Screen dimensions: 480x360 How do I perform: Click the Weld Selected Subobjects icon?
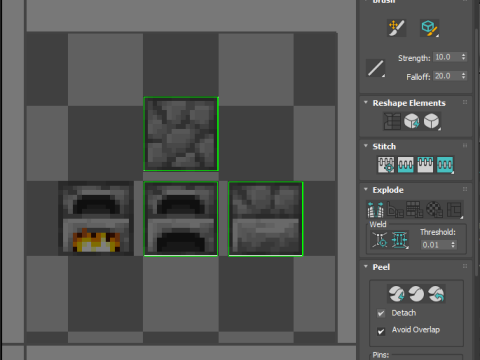click(x=400, y=240)
